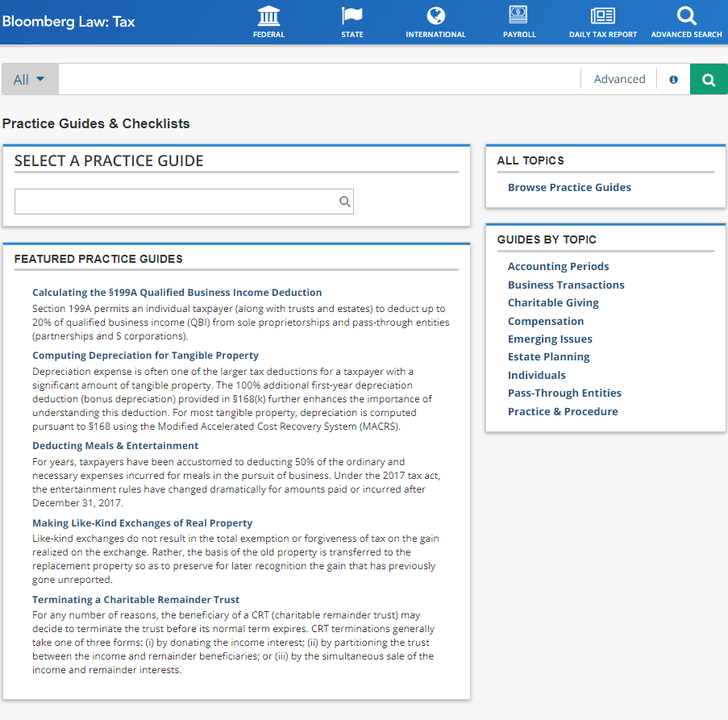
Task: Click the main search text field
Action: 318,79
